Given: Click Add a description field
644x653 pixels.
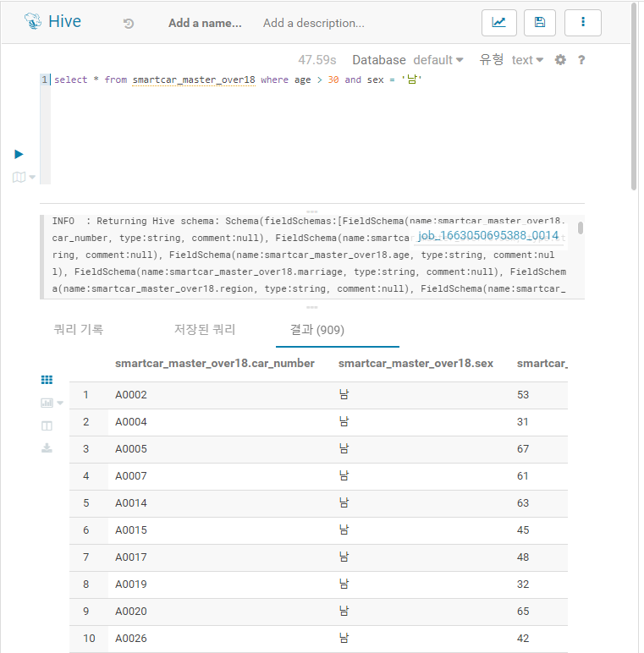Looking at the screenshot, I should [314, 24].
